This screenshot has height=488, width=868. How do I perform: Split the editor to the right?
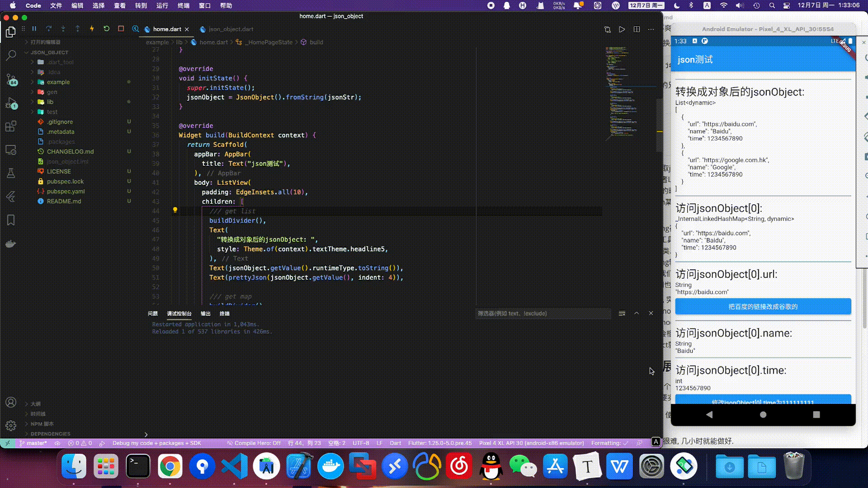(x=637, y=29)
